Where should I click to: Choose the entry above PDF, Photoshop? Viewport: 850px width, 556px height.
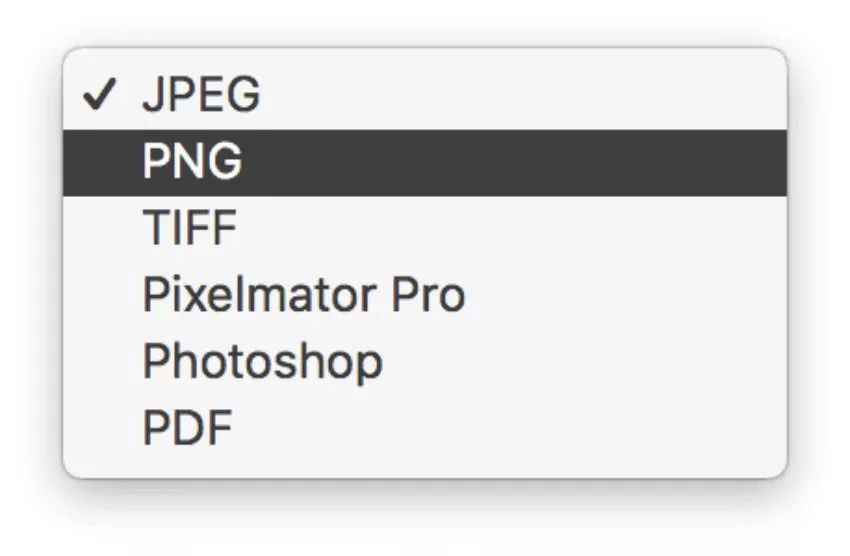(425, 362)
